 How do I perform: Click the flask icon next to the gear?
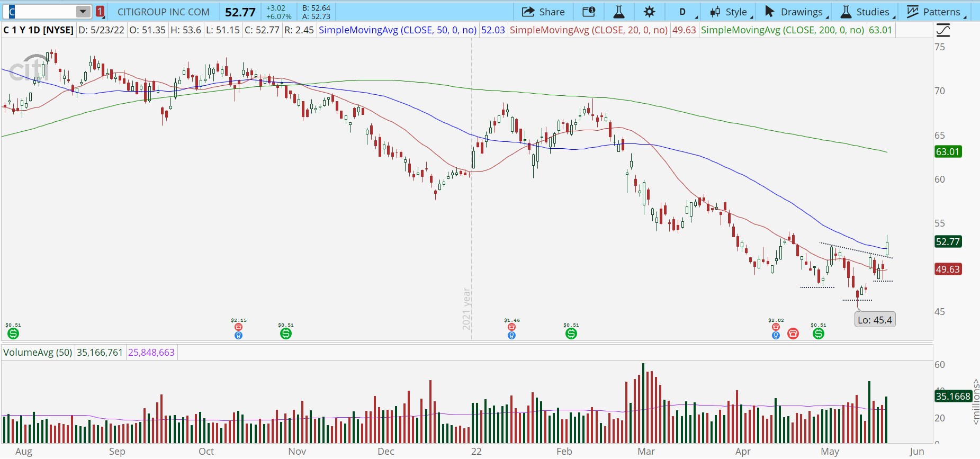pyautogui.click(x=618, y=12)
